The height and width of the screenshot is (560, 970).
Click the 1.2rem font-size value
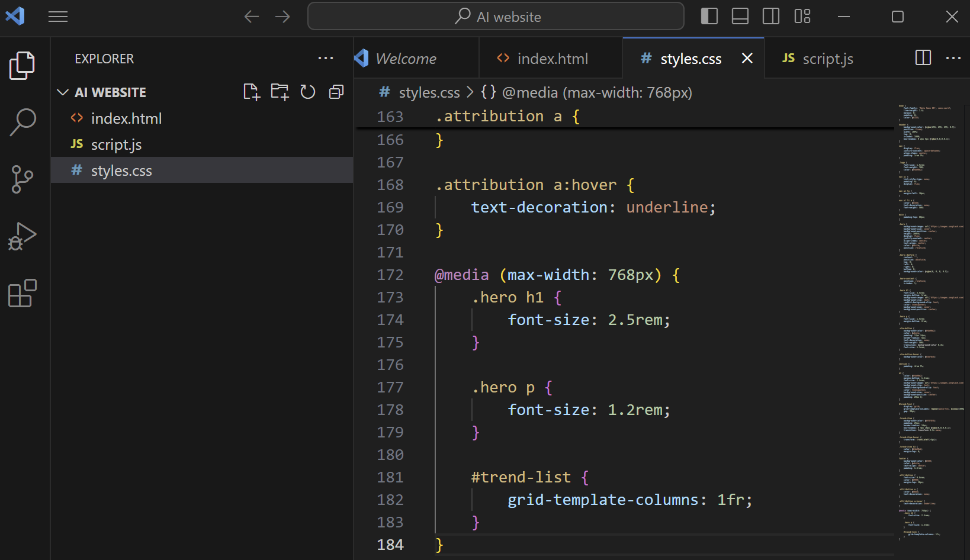[x=635, y=410]
